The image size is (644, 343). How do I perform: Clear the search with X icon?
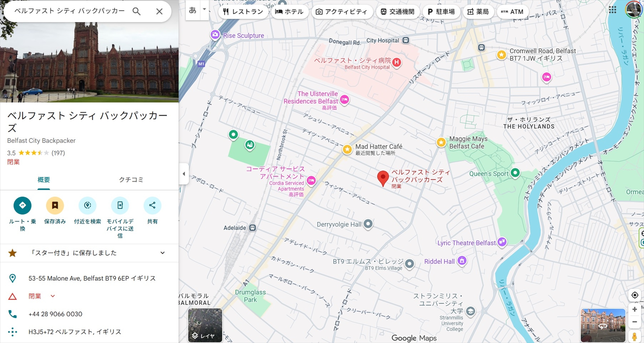pyautogui.click(x=159, y=11)
